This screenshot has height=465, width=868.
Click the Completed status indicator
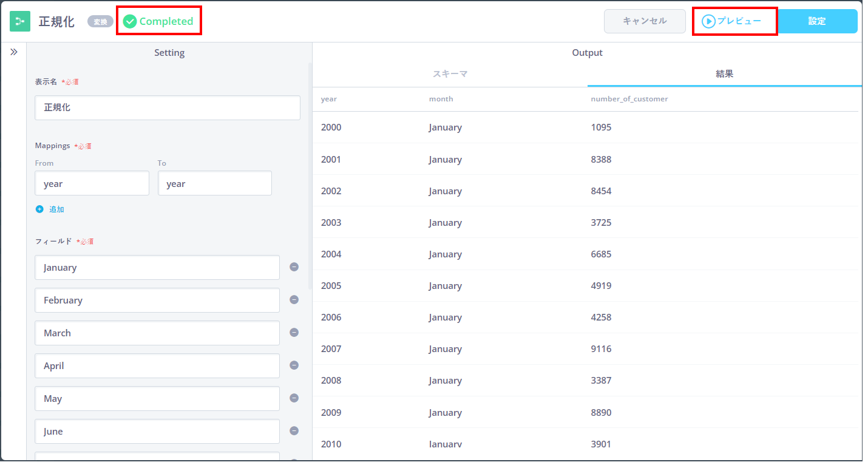coord(158,21)
